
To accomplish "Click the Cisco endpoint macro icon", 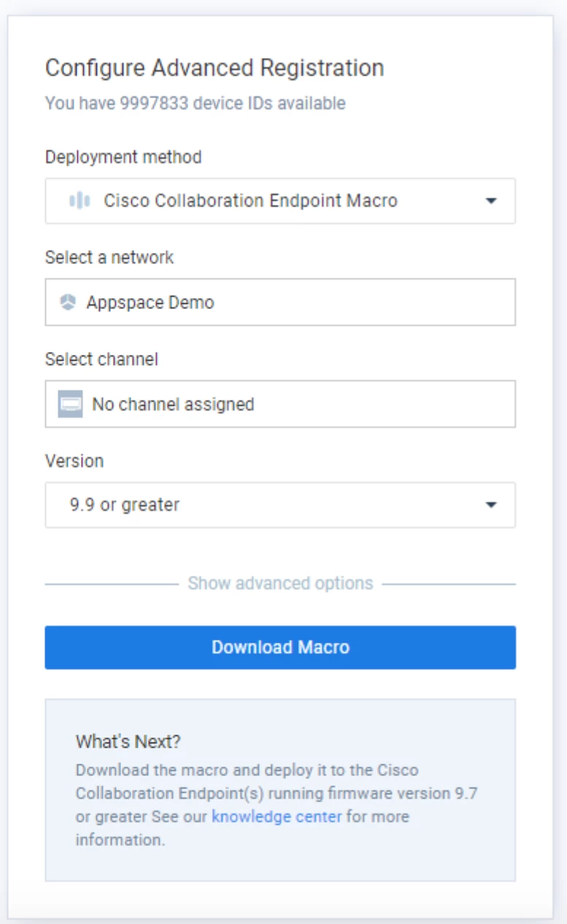I will [x=79, y=200].
